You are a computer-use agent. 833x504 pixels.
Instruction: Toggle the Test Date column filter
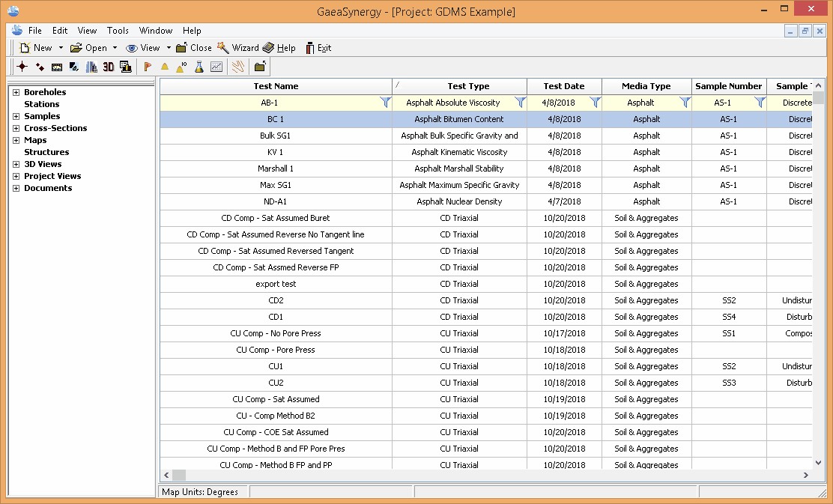[595, 103]
